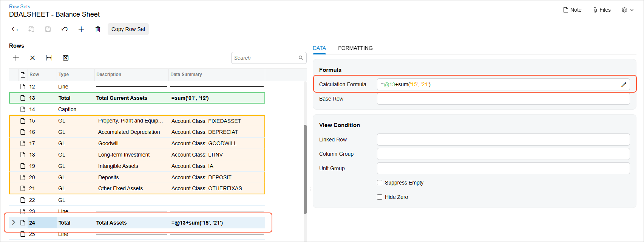Add a new row set with plus icon
Viewport: 644px width, 242px height.
click(81, 29)
